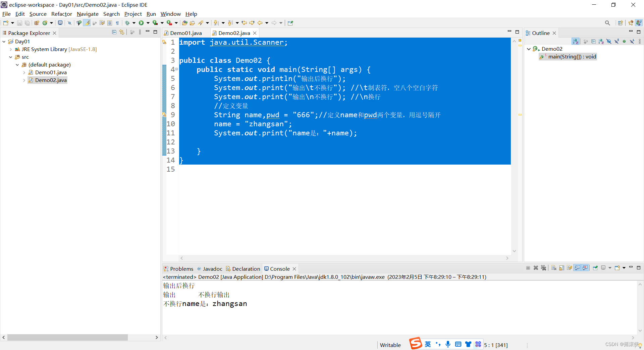Open Package Explorer View Menu dots
Screen dimensions: 644x350
140,32
